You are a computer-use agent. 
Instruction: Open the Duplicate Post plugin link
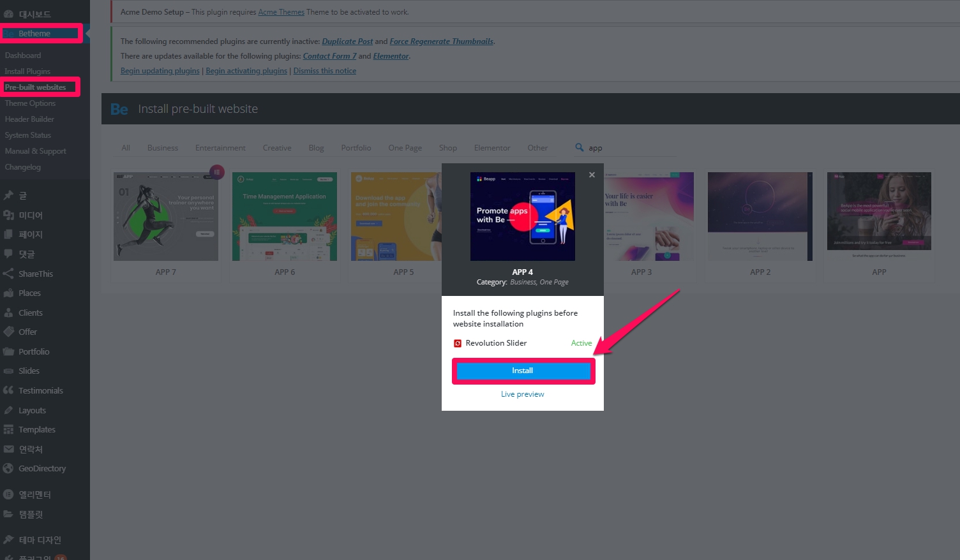tap(347, 41)
